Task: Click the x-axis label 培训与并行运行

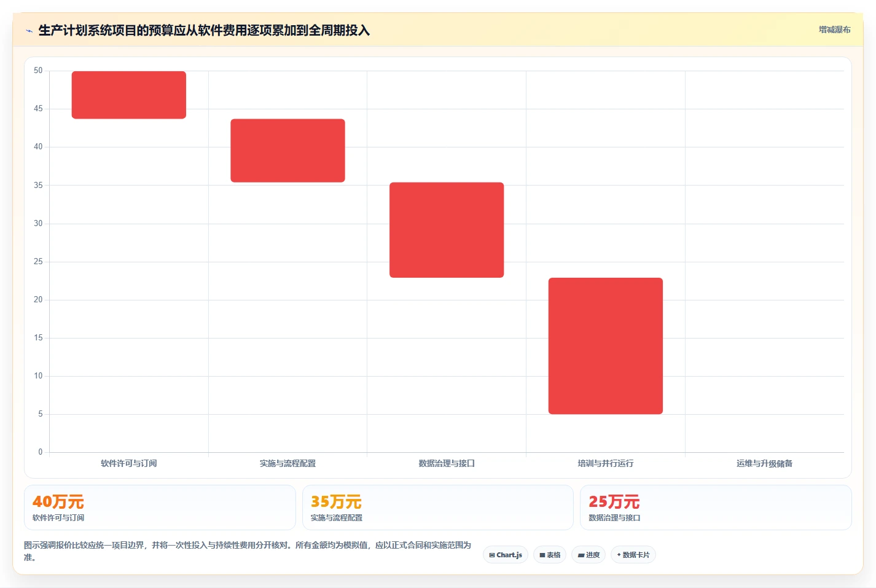Action: click(x=606, y=463)
